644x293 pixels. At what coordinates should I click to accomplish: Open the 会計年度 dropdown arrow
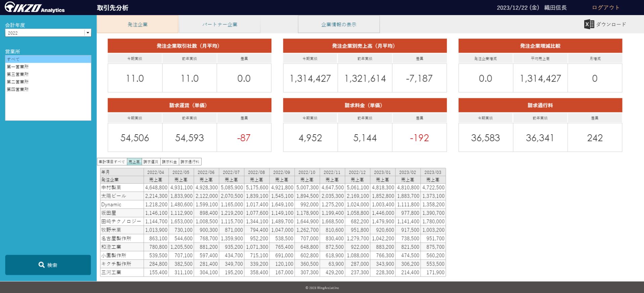[x=88, y=33]
